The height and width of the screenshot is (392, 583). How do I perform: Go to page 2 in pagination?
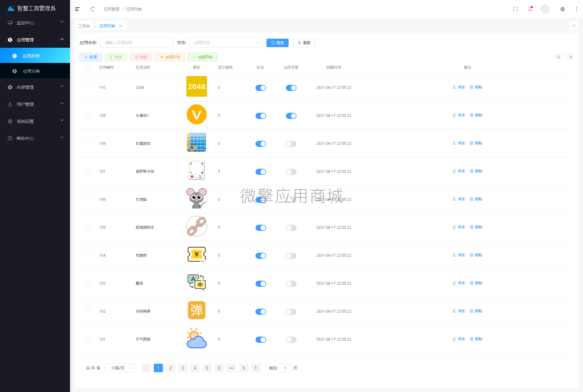pyautogui.click(x=170, y=368)
